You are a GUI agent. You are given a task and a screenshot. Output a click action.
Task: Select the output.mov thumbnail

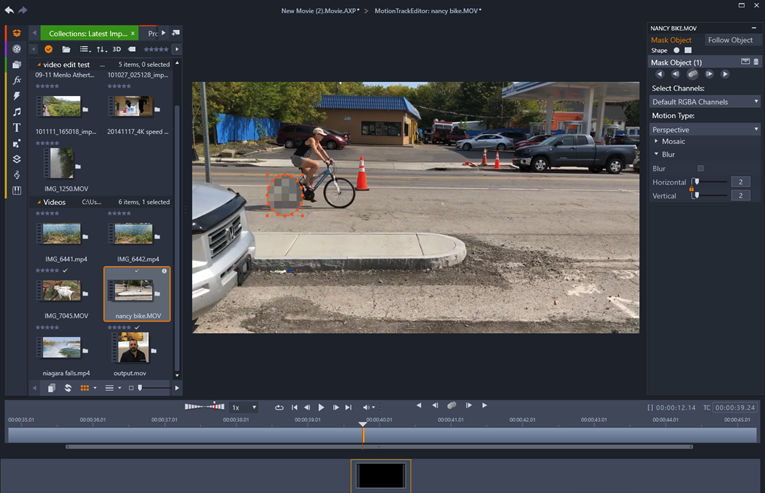coord(133,347)
